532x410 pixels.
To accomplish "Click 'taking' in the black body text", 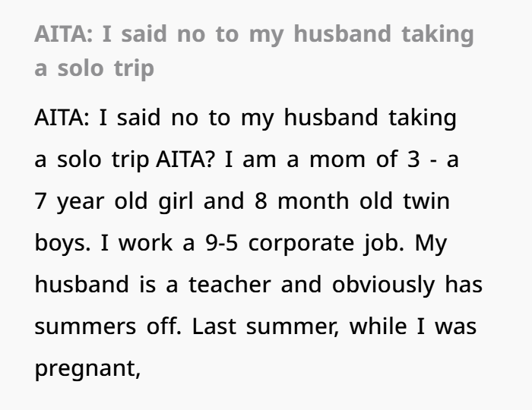I will click(423, 118).
